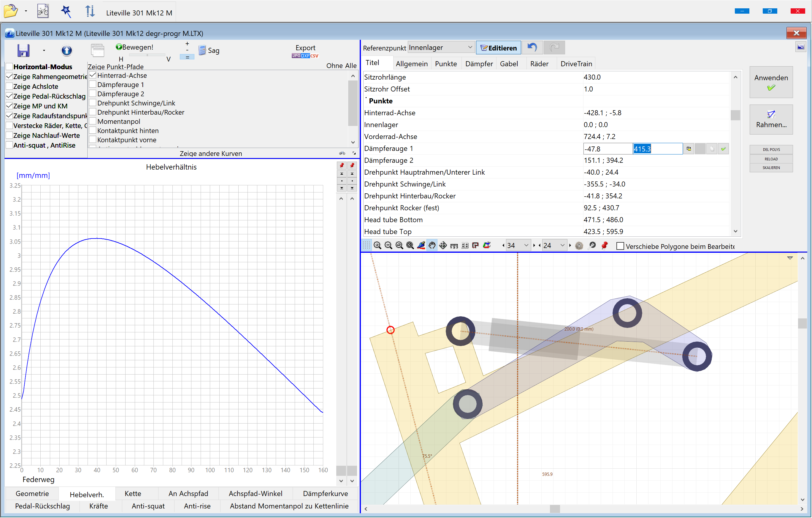
Task: Open the dropdown showing 24
Action: pos(562,246)
